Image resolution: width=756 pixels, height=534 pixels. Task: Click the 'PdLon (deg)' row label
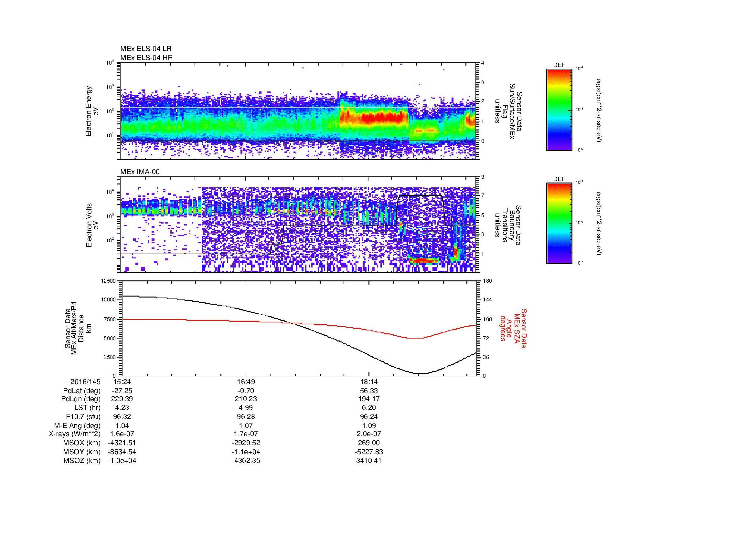82,399
